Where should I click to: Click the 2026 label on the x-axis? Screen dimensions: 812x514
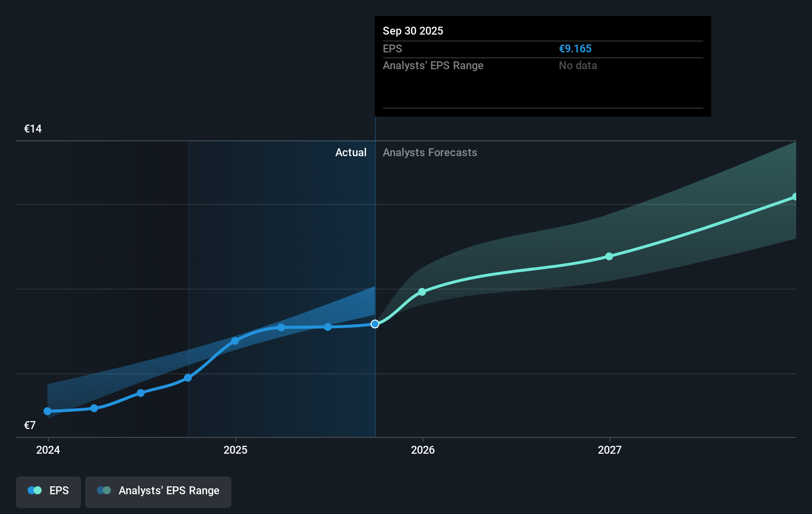pos(422,450)
